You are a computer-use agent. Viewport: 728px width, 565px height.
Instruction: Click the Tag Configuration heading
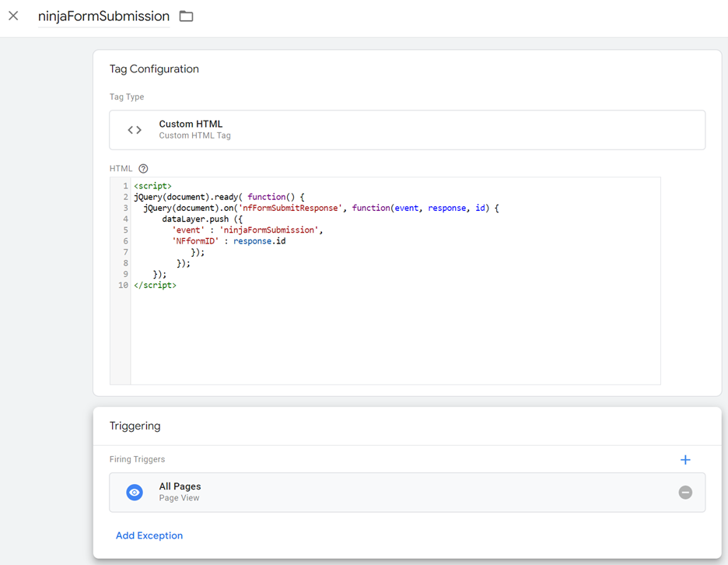click(154, 69)
